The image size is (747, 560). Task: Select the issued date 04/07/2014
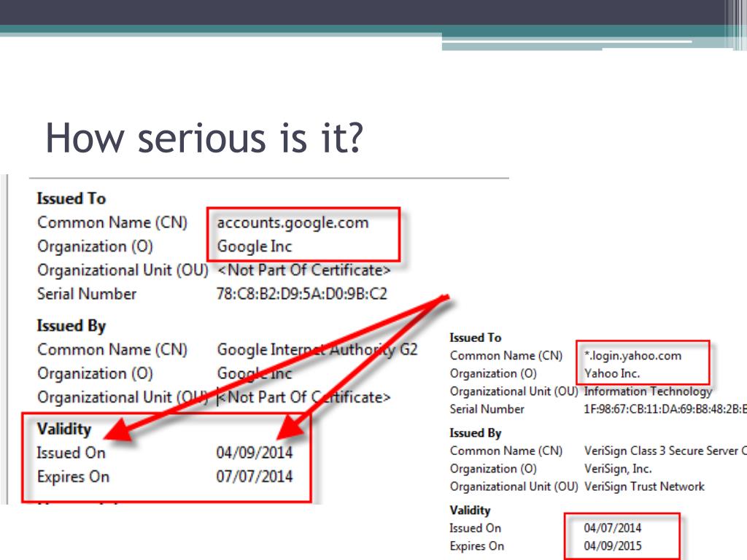[x=613, y=528]
